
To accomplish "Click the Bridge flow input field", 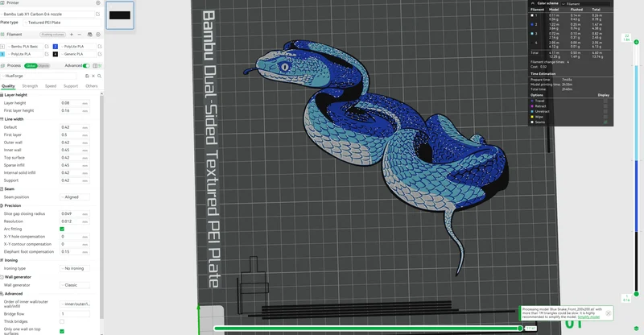I will 75,313.
